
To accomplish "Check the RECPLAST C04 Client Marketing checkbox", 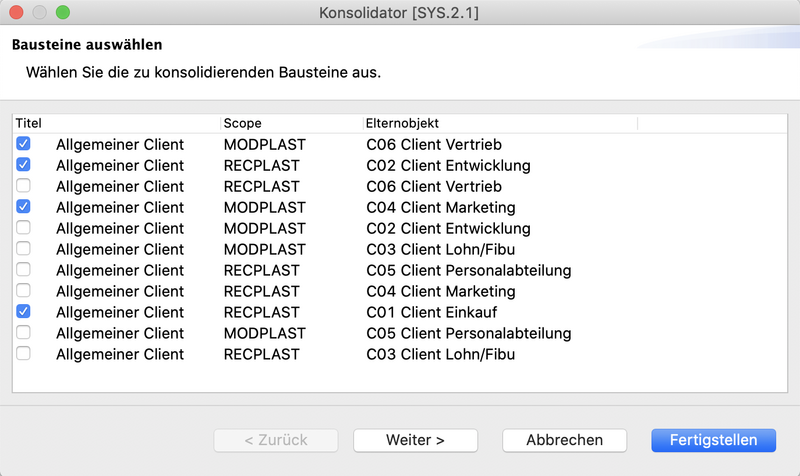I will tap(23, 290).
